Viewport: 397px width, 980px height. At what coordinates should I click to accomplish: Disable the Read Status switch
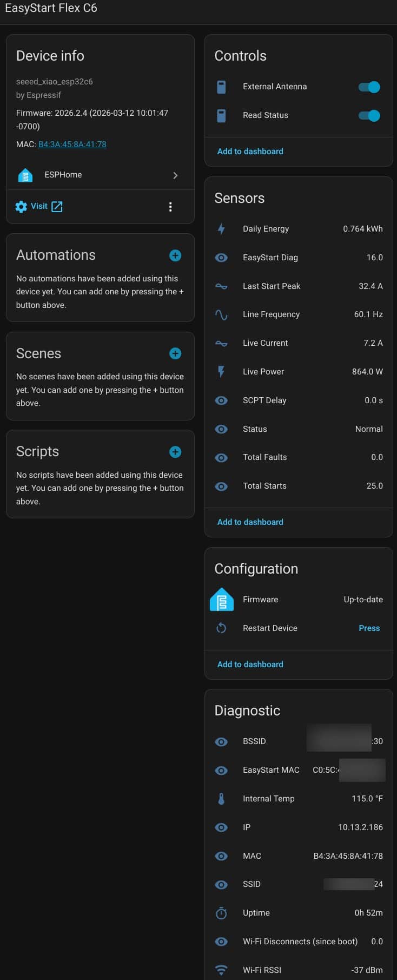(369, 115)
